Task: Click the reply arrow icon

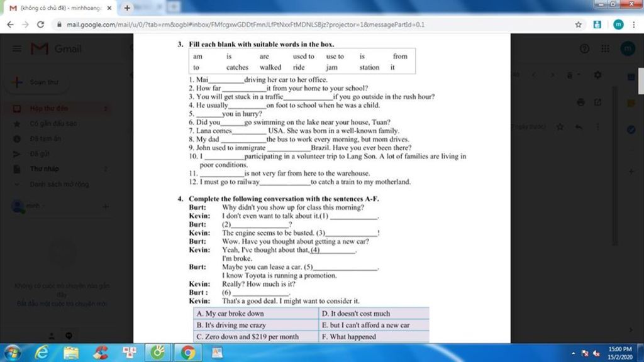Action: [x=579, y=127]
